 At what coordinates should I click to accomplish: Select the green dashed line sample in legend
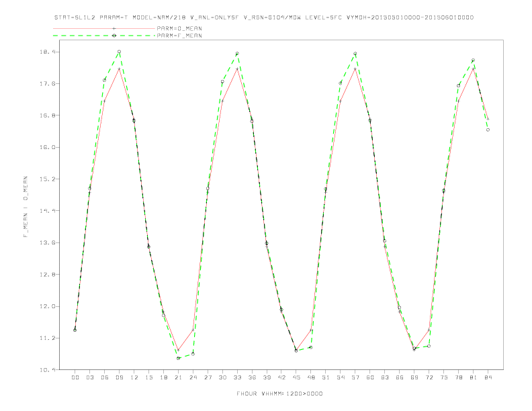coord(104,36)
